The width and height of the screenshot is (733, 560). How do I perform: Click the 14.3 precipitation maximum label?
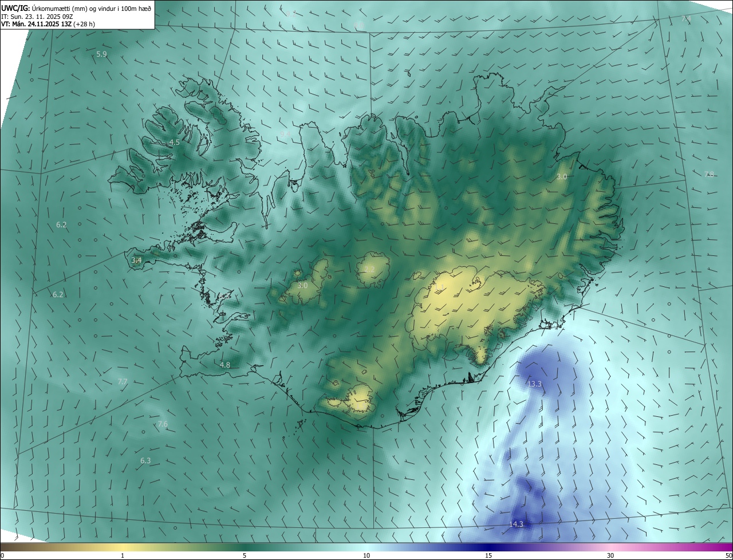[x=516, y=524]
